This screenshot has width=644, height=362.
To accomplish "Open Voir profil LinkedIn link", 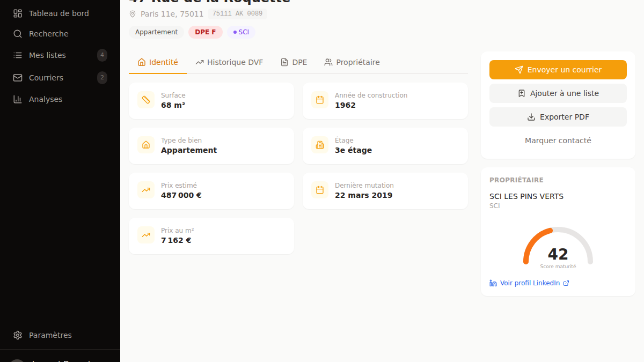I will point(529,283).
